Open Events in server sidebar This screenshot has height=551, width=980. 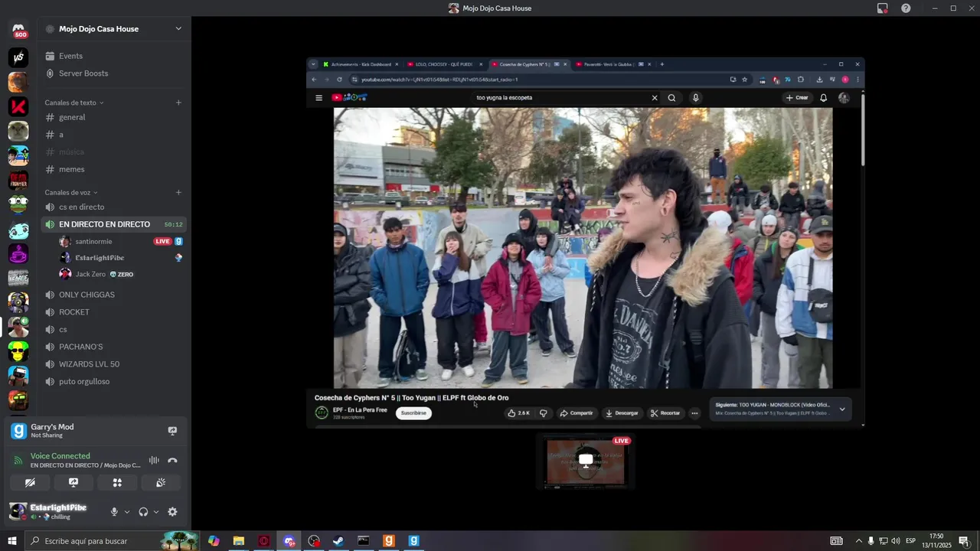[x=114, y=56]
